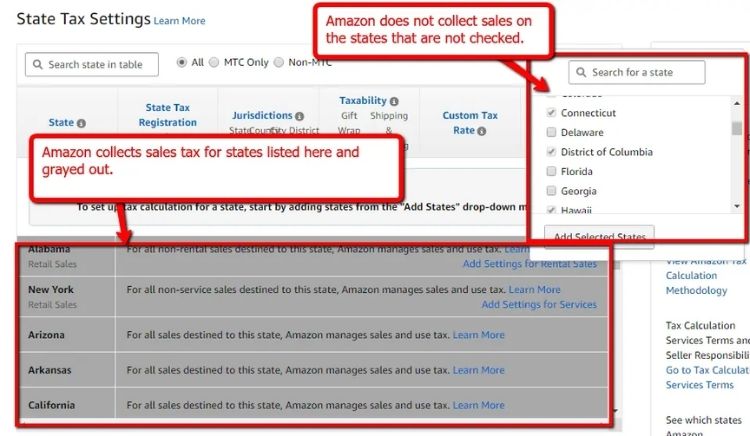
Task: Click Add Settings for Services link
Action: [x=538, y=304]
